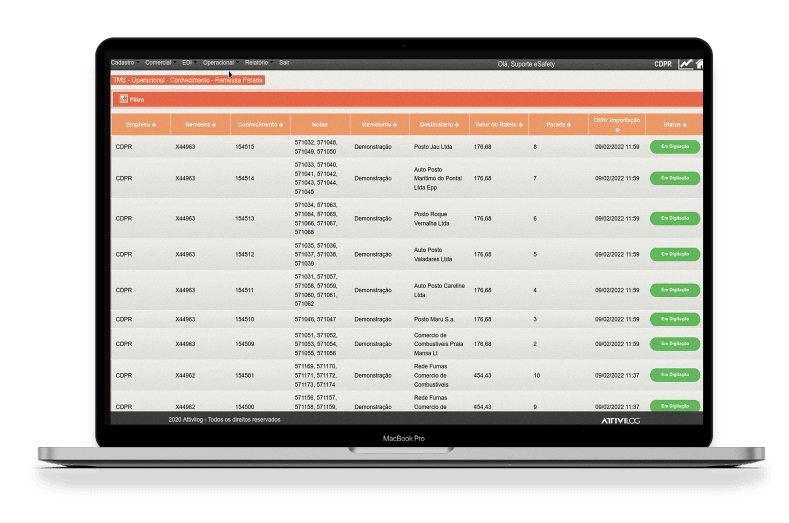Open the Comercial dropdown menu
789x523 pixels.
(x=159, y=63)
